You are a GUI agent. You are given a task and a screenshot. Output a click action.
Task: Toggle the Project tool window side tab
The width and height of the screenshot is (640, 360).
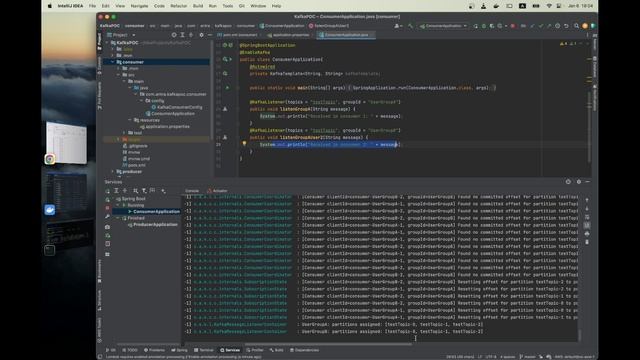tap(99, 42)
